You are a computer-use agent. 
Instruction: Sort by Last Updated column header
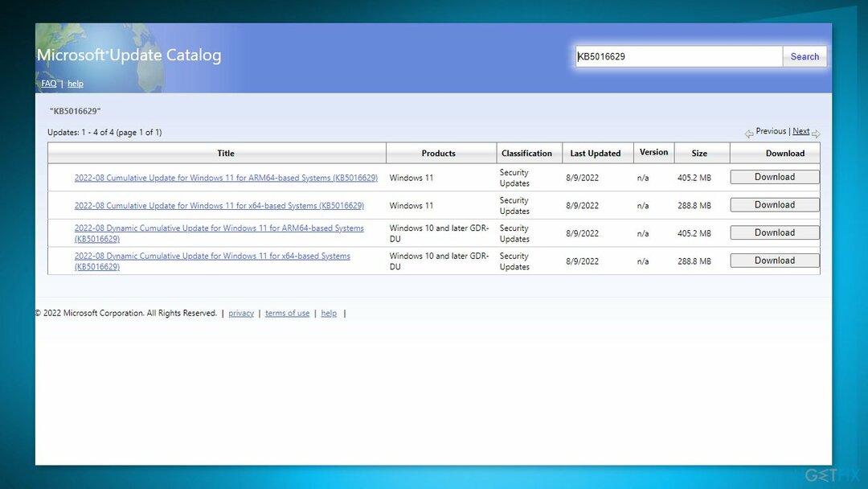click(596, 154)
